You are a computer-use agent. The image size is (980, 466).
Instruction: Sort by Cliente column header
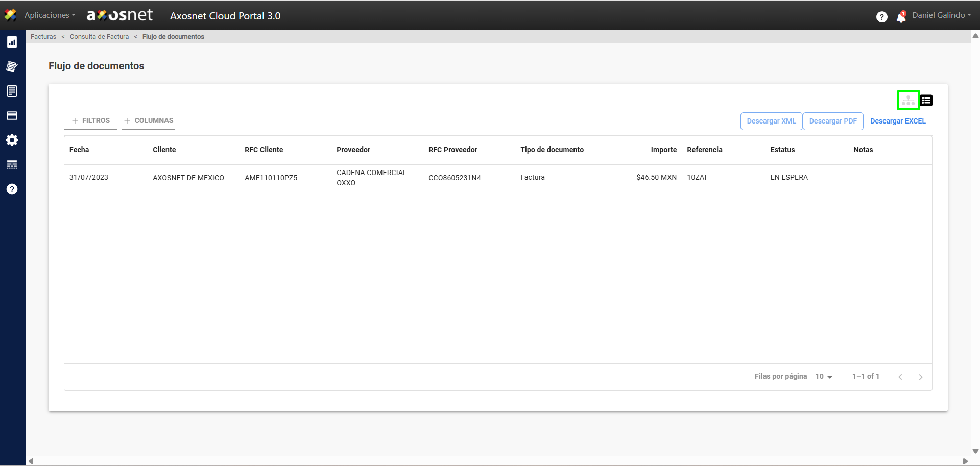coord(164,150)
